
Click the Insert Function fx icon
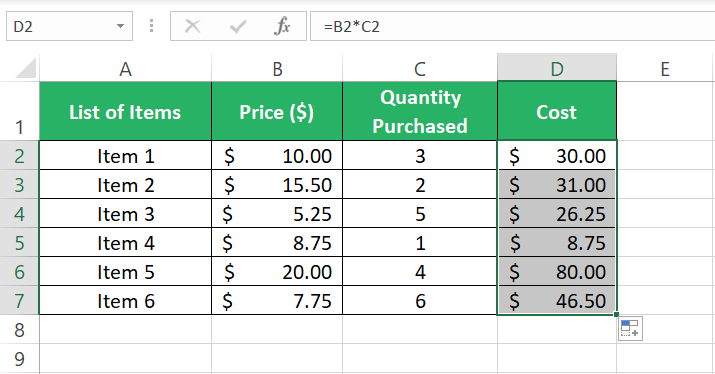(x=283, y=26)
